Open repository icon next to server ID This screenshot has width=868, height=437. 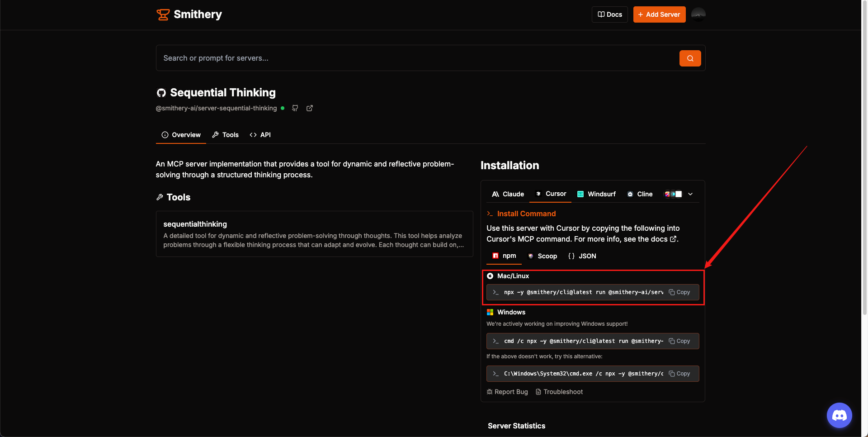pos(295,108)
